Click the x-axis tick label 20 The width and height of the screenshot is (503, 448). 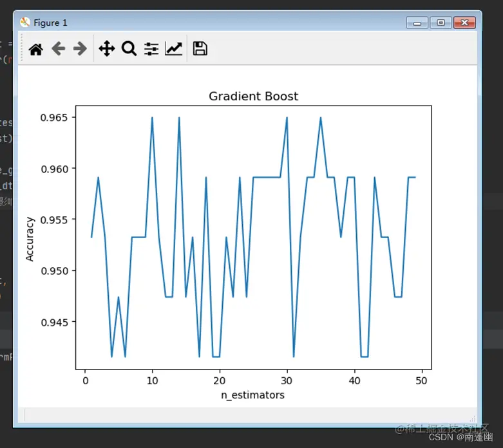click(x=220, y=380)
